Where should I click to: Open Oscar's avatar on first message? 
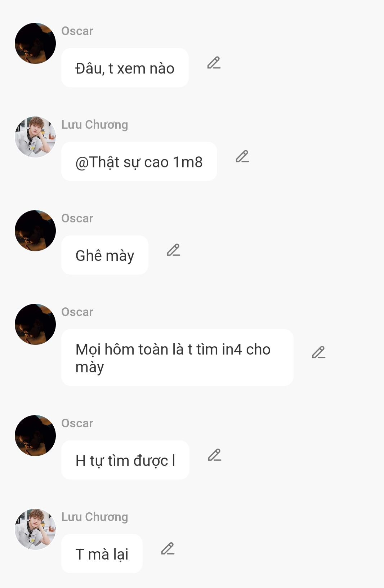pyautogui.click(x=35, y=43)
